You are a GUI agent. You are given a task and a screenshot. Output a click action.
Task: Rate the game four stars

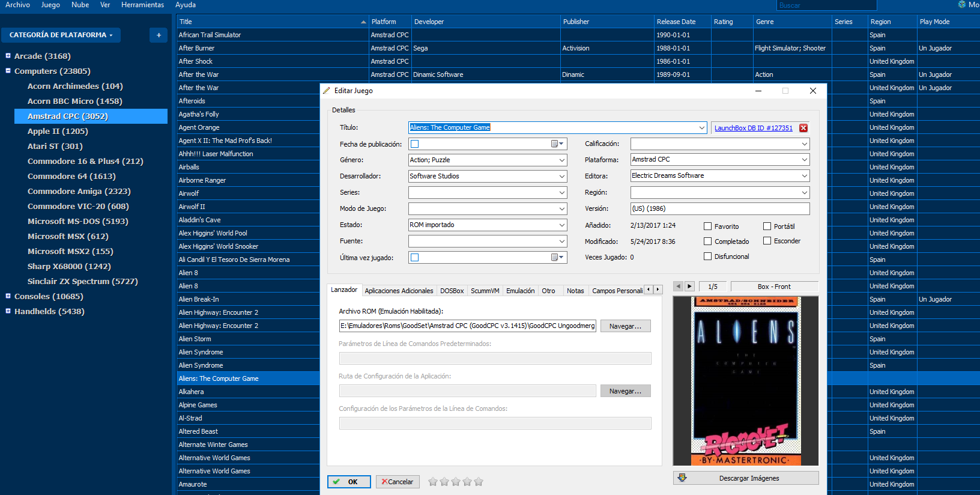(467, 482)
